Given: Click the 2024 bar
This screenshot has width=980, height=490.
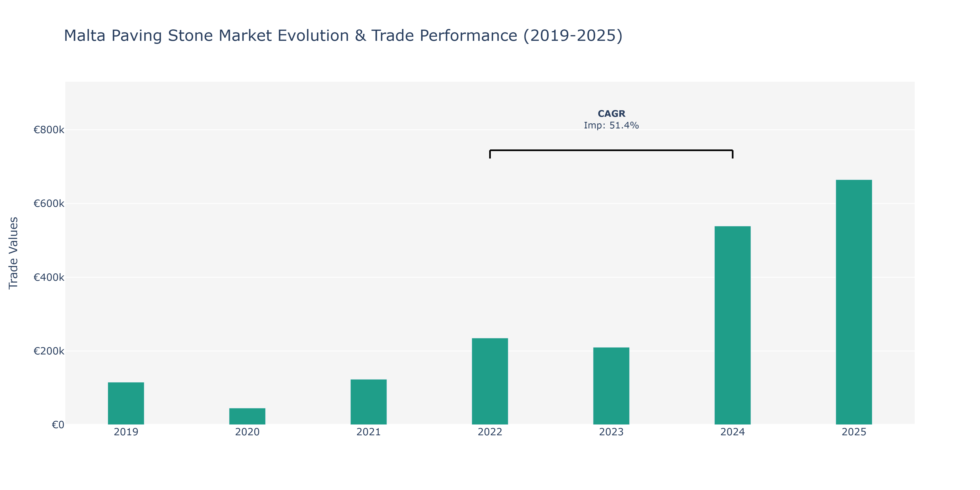Looking at the screenshot, I should click(x=733, y=325).
